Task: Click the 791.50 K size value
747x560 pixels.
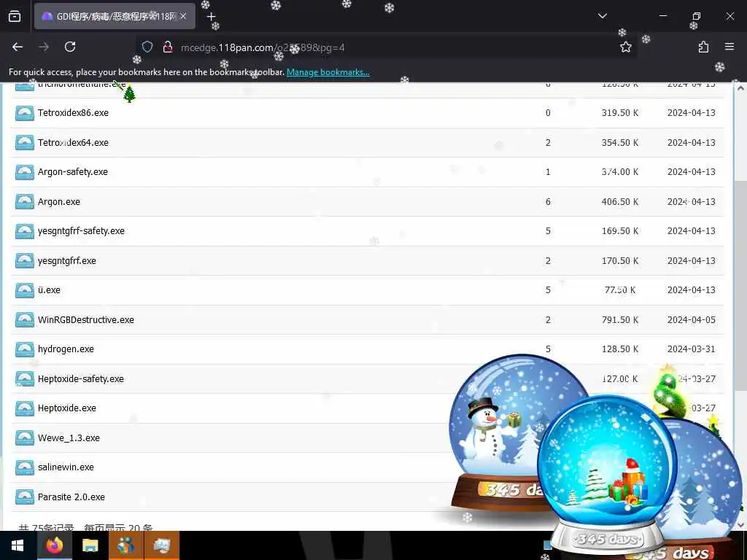Action: coord(620,319)
